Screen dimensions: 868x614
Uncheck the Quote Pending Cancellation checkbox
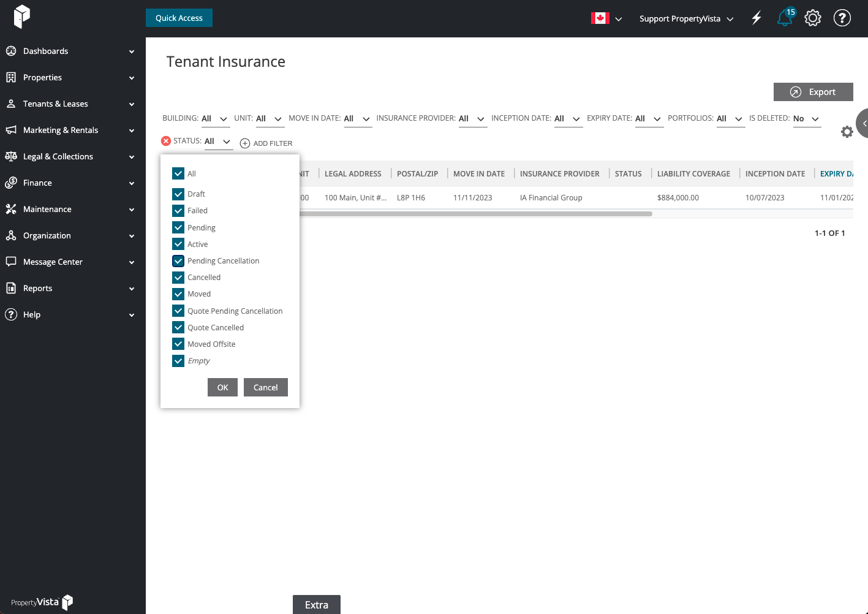click(178, 311)
